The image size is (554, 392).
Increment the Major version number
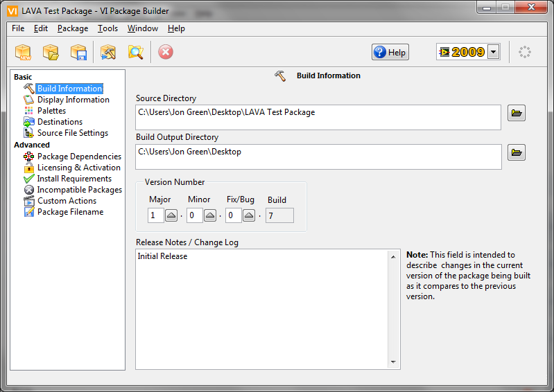tap(171, 215)
